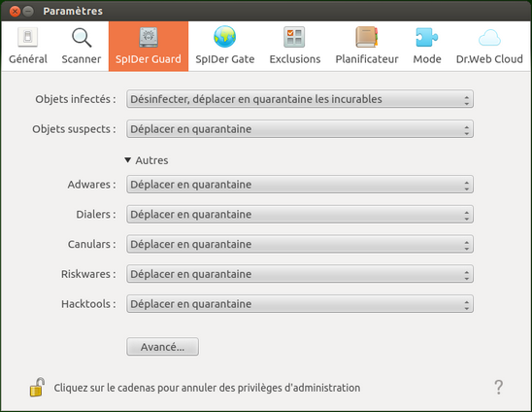Select the SpIDer Gate globe icon
This screenshot has width=532, height=412.
click(224, 37)
